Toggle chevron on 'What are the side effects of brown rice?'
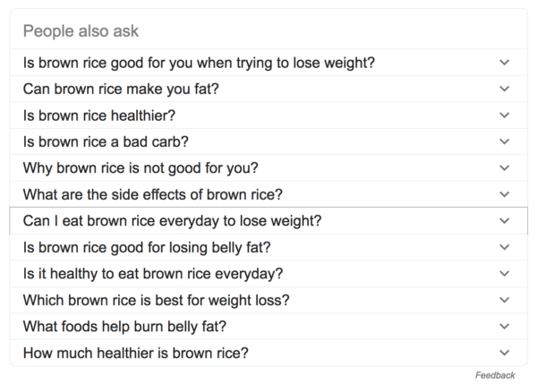The height and width of the screenshot is (392, 537). [504, 194]
